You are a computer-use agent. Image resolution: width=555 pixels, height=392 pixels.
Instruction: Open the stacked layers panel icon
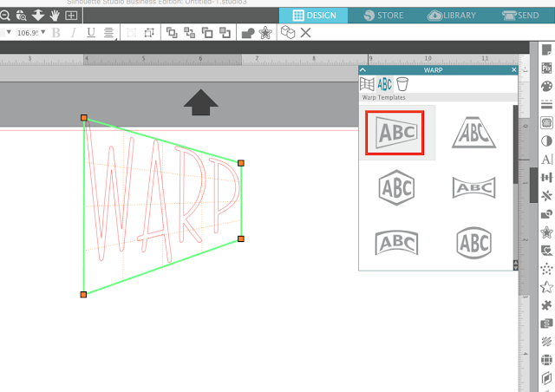coord(546,323)
